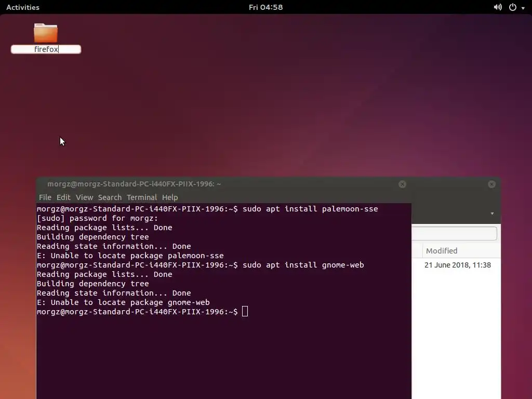Close the file manager window behind the terminal
This screenshot has width=532, height=399.
point(491,184)
